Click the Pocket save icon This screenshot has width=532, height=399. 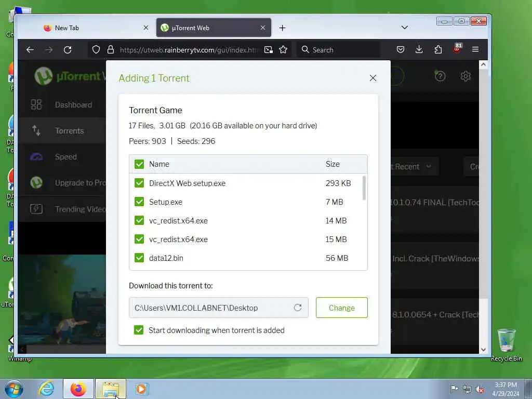401,50
